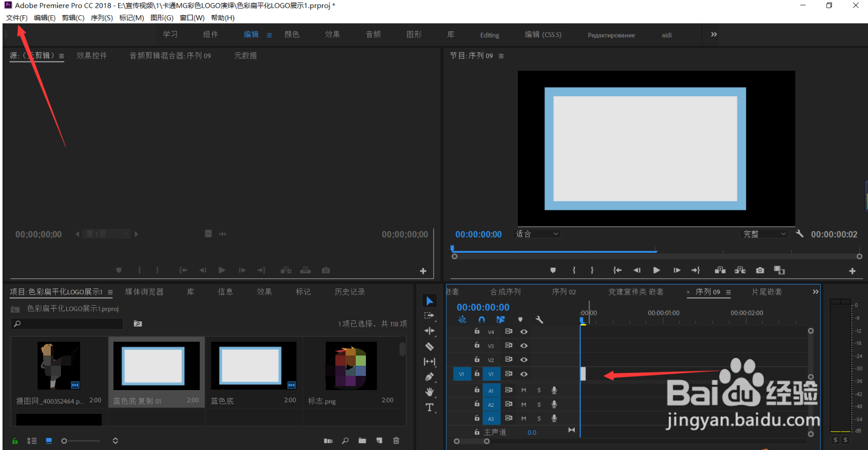The image size is (868, 450).
Task: Show more timeline tabs chevron
Action: coord(816,292)
